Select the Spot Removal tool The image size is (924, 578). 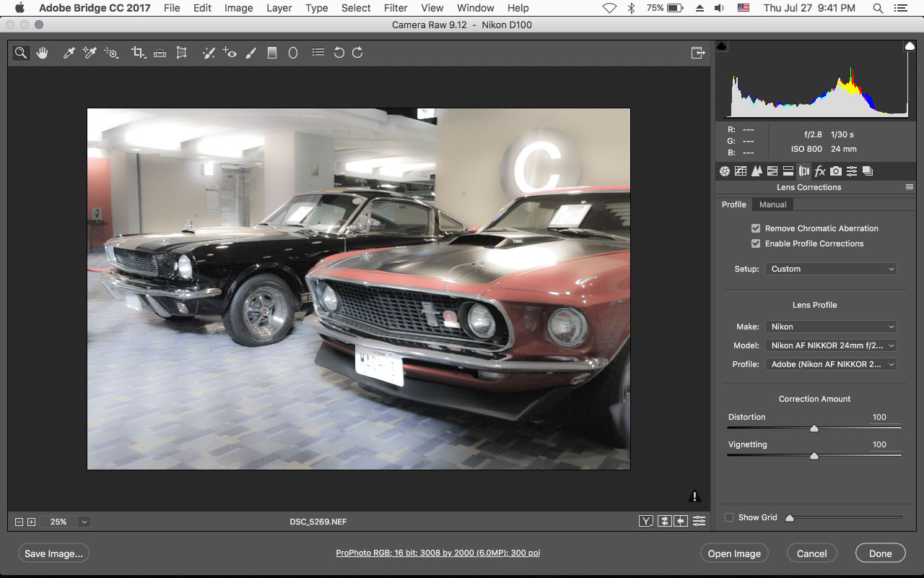click(x=209, y=53)
